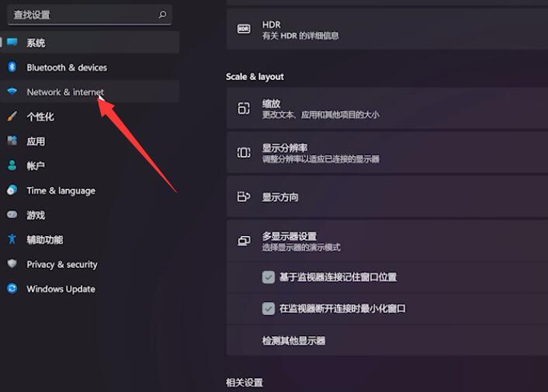Image resolution: width=548 pixels, height=392 pixels.
Task: Uncheck 在监视器断开连接时最小化窗口
Action: coord(269,309)
